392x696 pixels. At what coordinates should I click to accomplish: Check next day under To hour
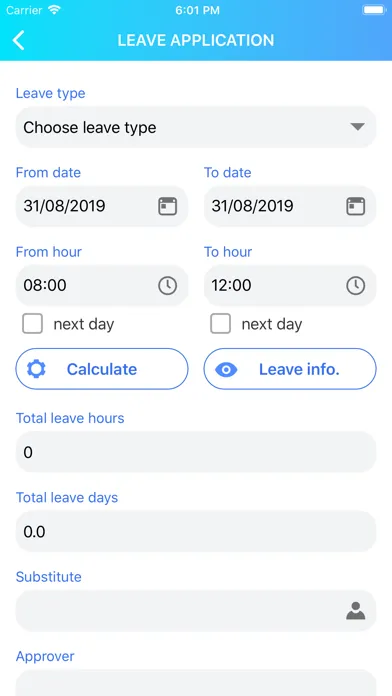tap(221, 324)
